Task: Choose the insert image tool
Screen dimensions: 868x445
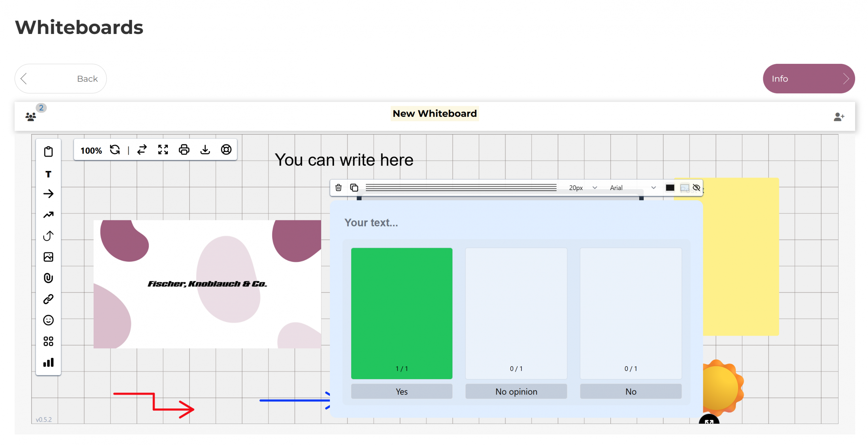Action: pyautogui.click(x=48, y=257)
